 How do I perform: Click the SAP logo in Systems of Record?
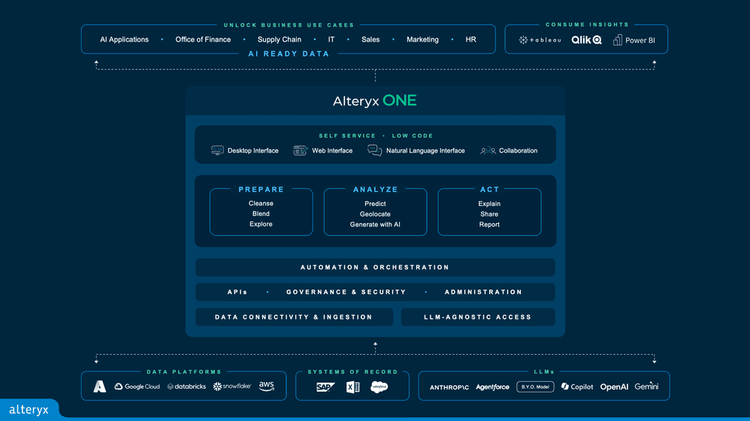click(325, 386)
